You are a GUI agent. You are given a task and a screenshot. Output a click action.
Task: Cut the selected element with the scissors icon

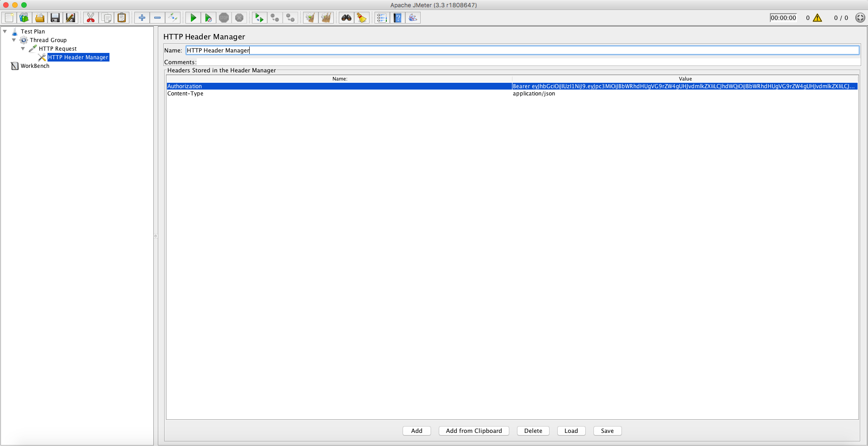click(91, 18)
